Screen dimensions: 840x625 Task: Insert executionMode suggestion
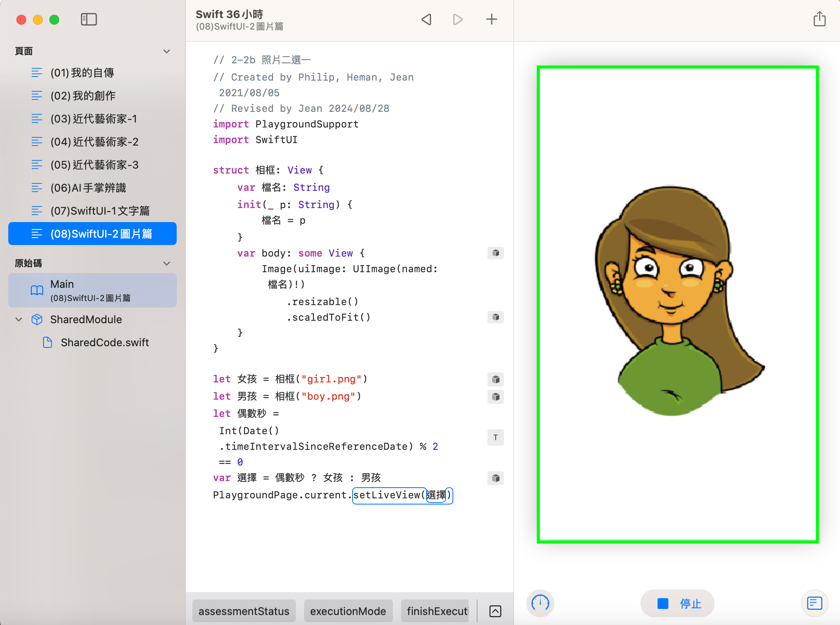348,611
